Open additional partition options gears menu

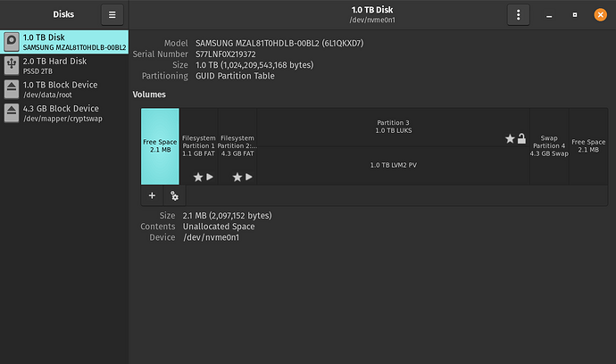[x=174, y=195]
